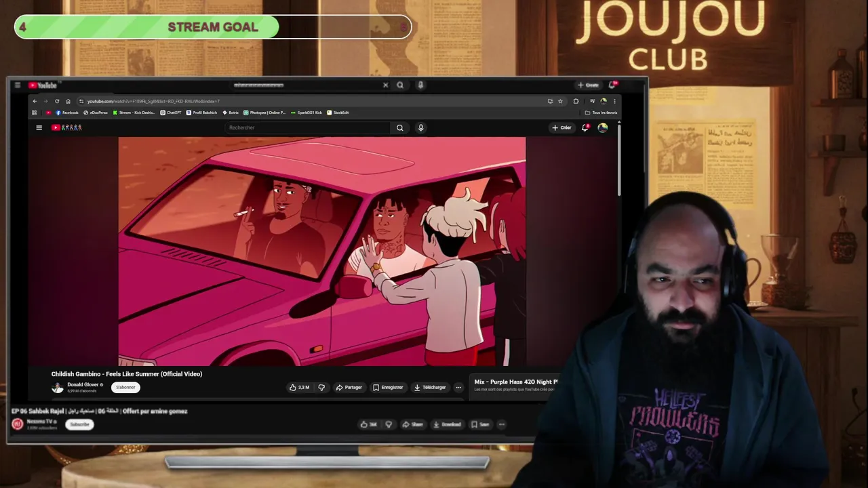Open the Donald Glover channel name
This screenshot has width=868, height=488.
[x=83, y=384]
